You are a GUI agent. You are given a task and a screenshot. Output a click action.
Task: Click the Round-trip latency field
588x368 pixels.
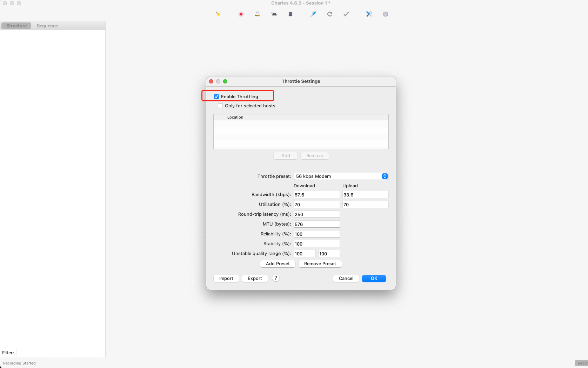tap(317, 214)
